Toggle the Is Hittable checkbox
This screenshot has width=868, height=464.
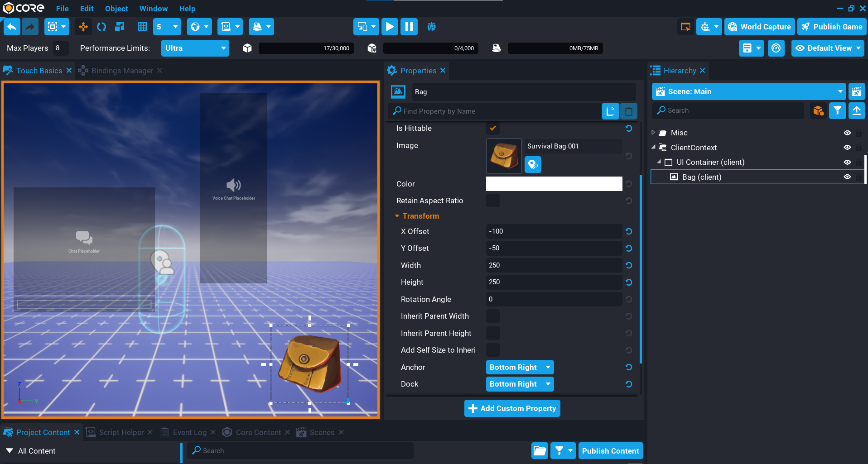pos(493,128)
